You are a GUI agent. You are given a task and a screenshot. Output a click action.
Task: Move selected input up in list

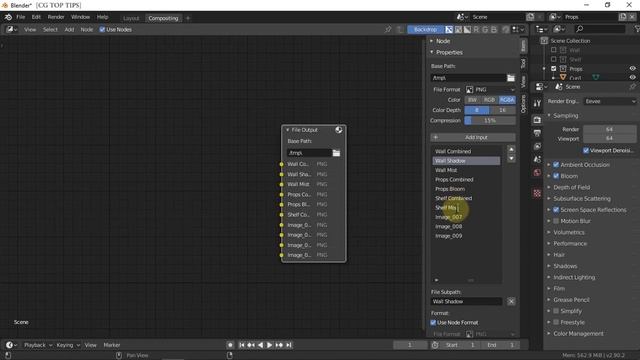click(511, 149)
